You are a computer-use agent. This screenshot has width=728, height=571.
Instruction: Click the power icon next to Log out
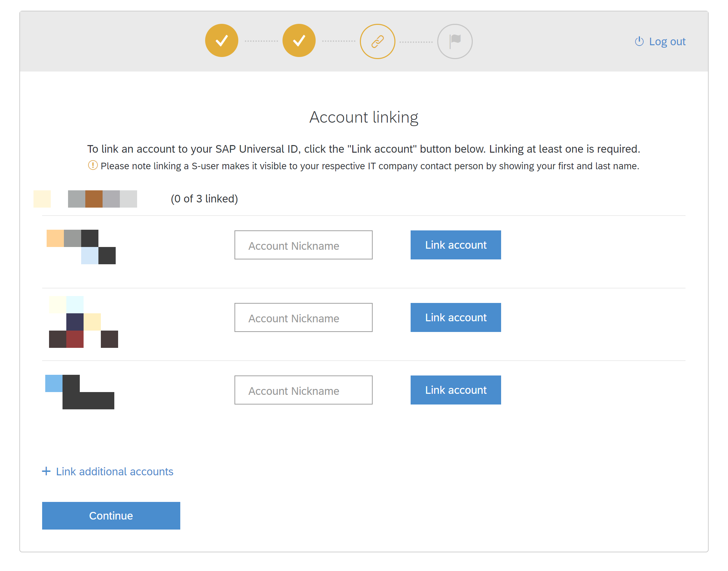639,41
